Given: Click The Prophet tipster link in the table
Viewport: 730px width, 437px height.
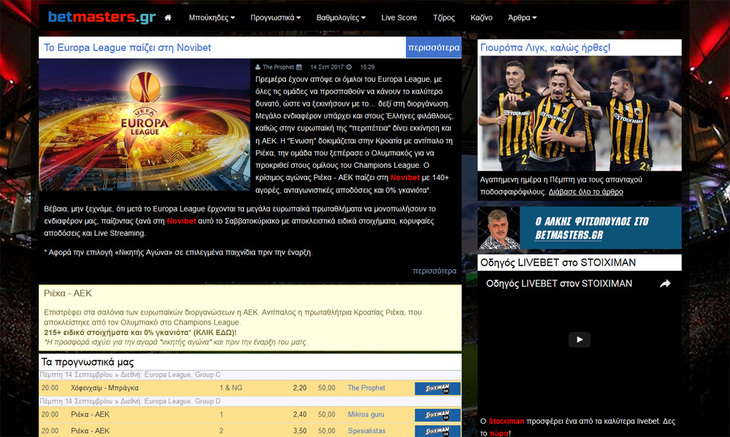Looking at the screenshot, I should [x=366, y=388].
